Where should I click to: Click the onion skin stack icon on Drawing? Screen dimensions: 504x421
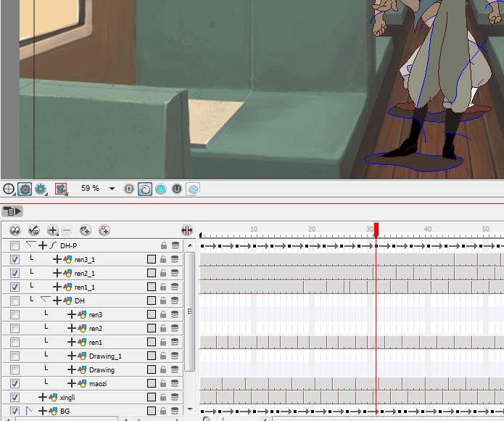point(175,370)
